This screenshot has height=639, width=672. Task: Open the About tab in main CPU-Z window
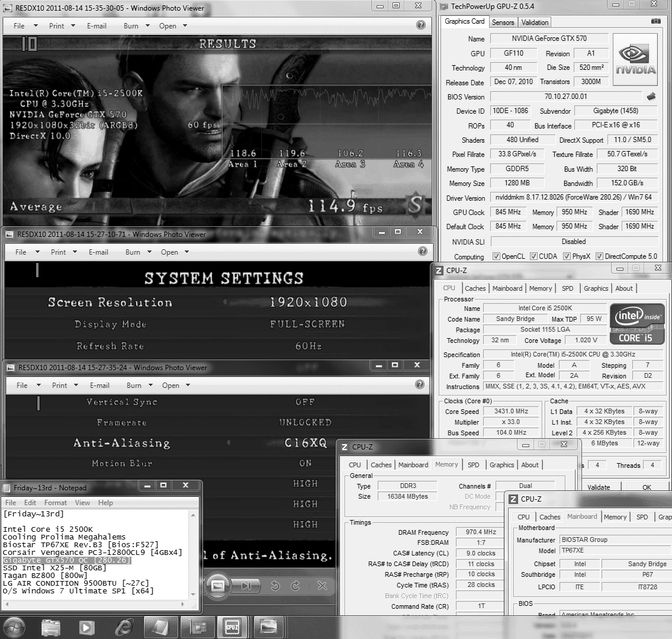pos(623,288)
